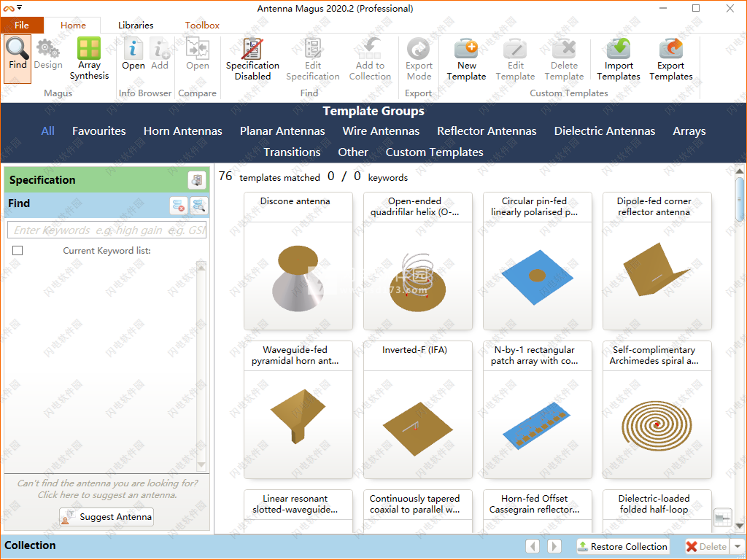Screen dimensions: 747x560
Task: Click the Suggest Antenna button
Action: [107, 517]
